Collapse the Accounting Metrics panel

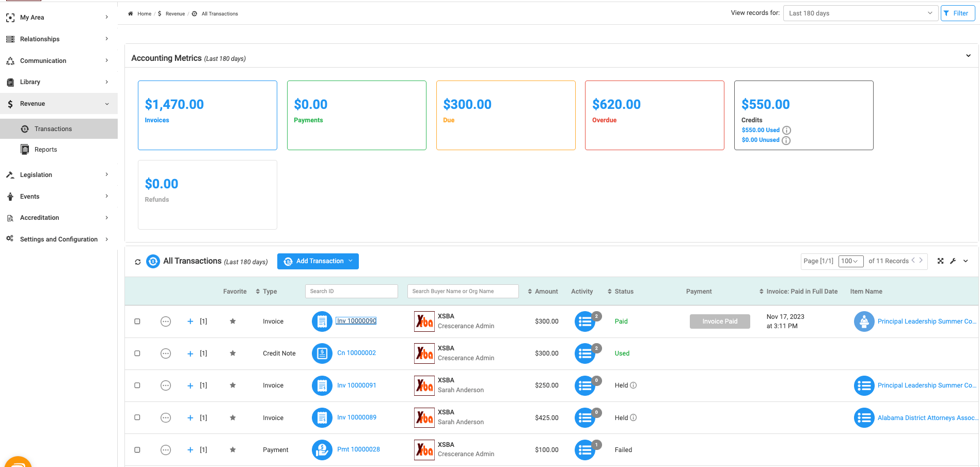[968, 56]
